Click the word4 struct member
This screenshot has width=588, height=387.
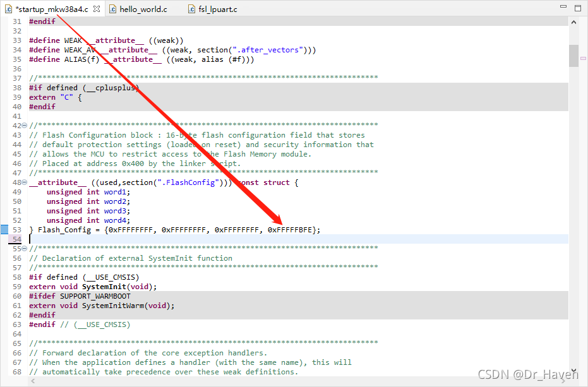115,220
